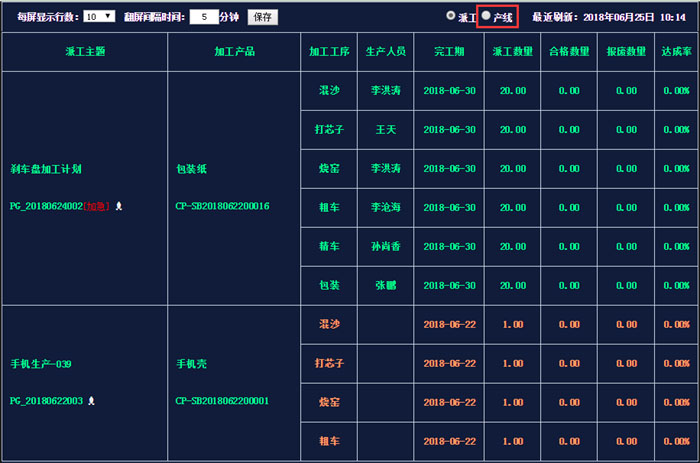Image resolution: width=700 pixels, height=463 pixels.
Task: Open order link PG_20180624002
Action: point(45,206)
